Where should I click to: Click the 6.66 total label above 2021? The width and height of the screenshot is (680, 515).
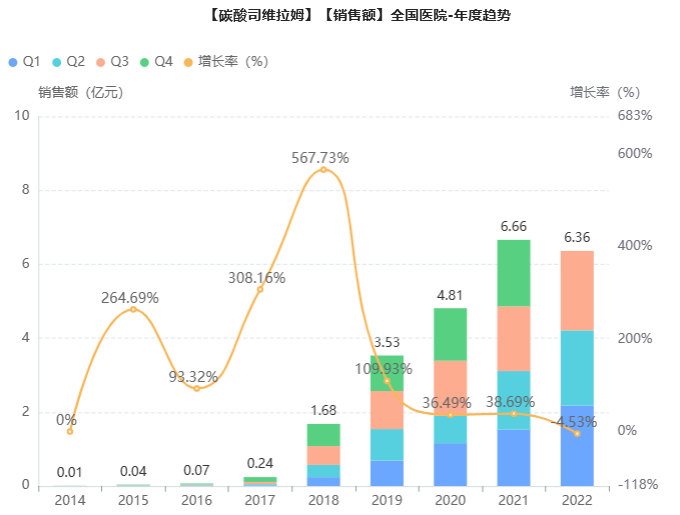513,226
